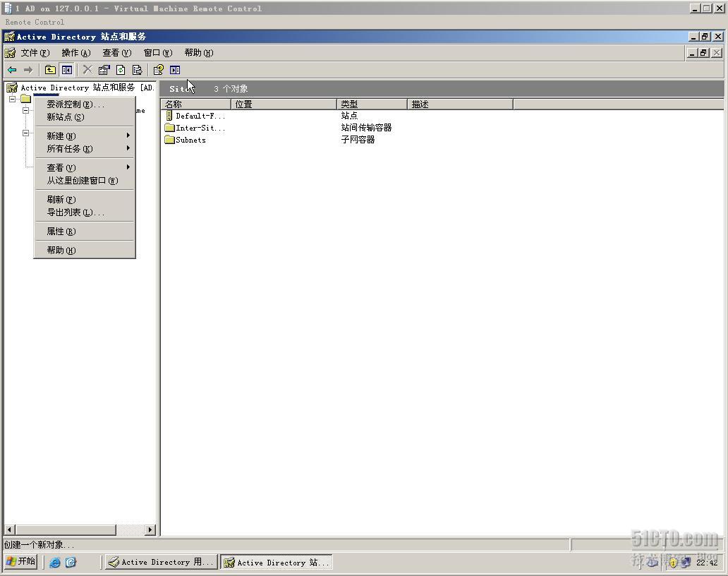Viewport: 728px width, 576px height.
Task: Select the Inter-Sit... row name
Action: coord(200,128)
